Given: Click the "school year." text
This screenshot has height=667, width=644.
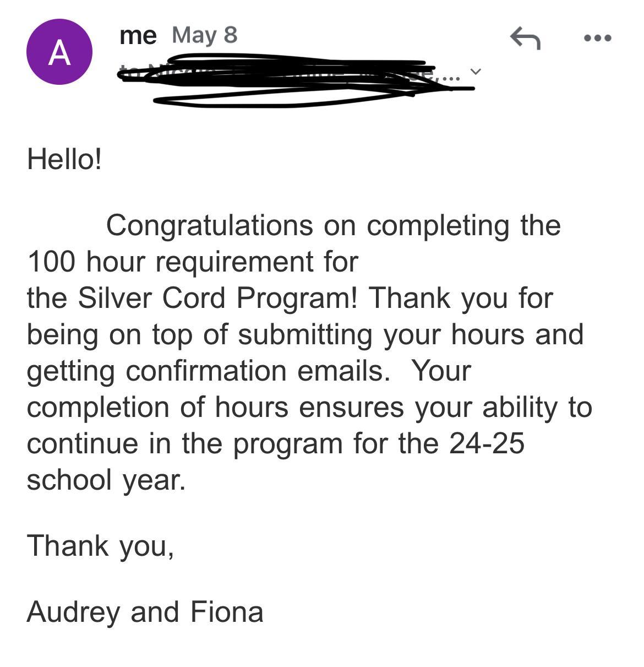Looking at the screenshot, I should point(106,480).
